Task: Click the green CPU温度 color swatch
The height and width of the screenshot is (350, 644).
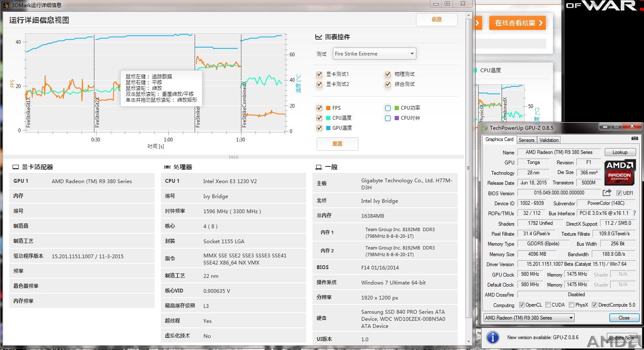Action: [328, 118]
